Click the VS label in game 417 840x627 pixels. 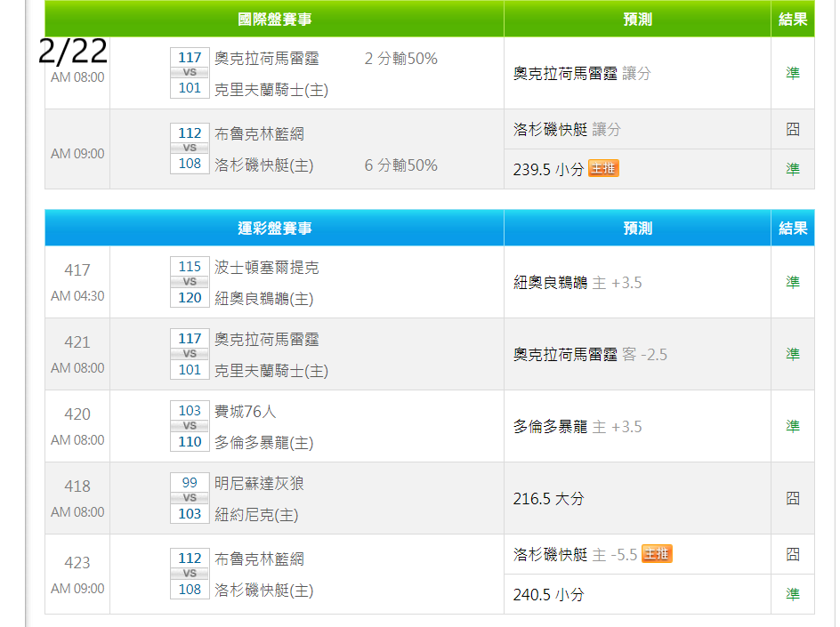190,282
